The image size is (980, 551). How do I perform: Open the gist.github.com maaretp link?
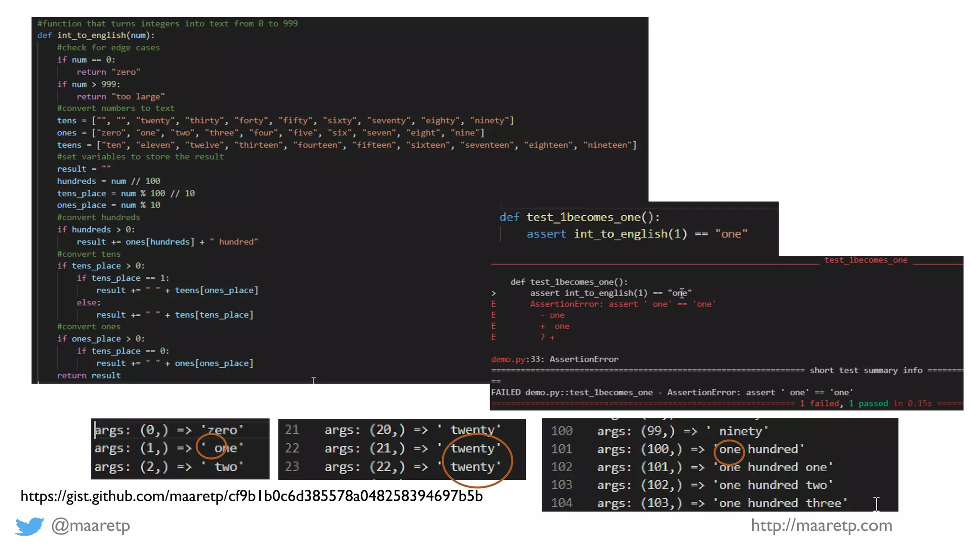pyautogui.click(x=251, y=496)
